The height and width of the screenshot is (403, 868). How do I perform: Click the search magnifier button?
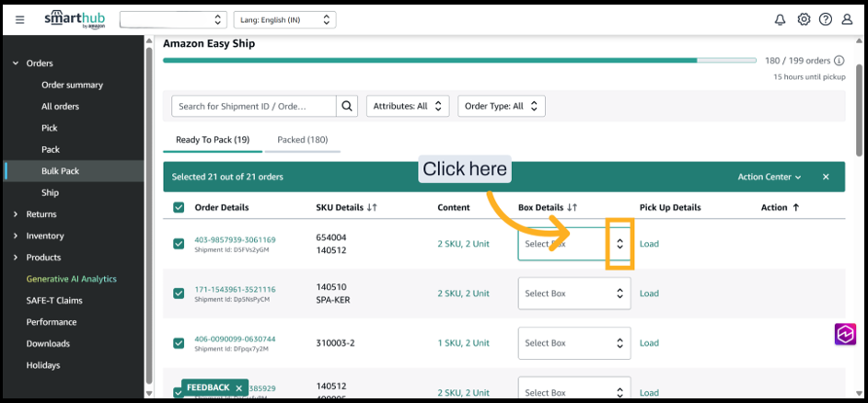coord(347,107)
